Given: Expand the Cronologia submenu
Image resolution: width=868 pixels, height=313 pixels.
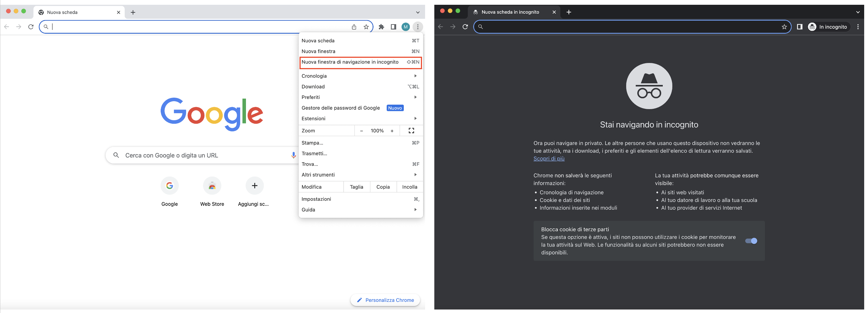Looking at the screenshot, I should pyautogui.click(x=360, y=76).
